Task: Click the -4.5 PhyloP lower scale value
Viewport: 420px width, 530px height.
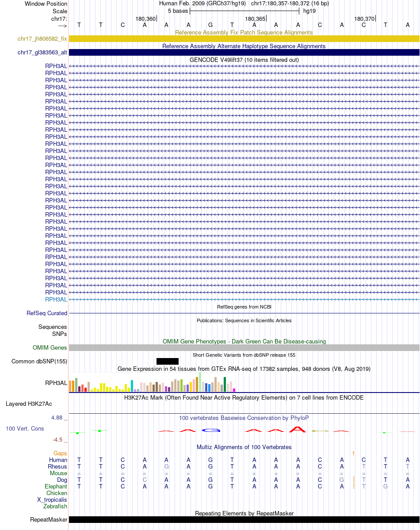Action: [x=57, y=440]
